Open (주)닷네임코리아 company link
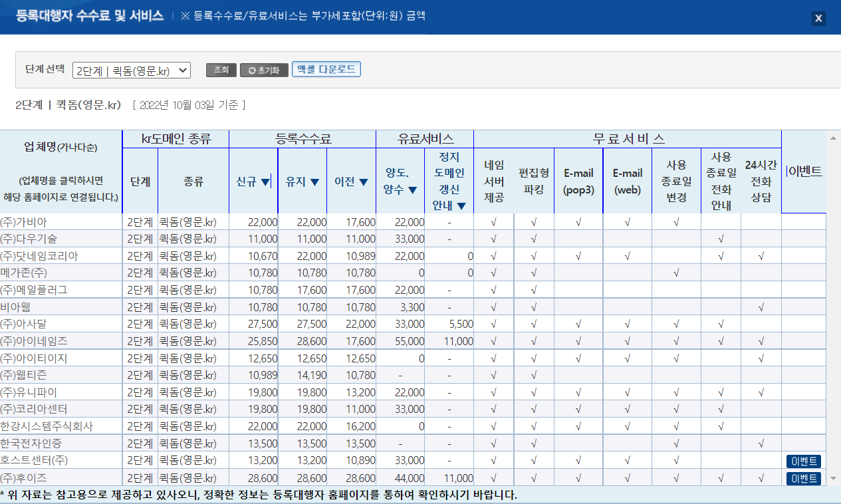The width and height of the screenshot is (841, 504). [39, 256]
